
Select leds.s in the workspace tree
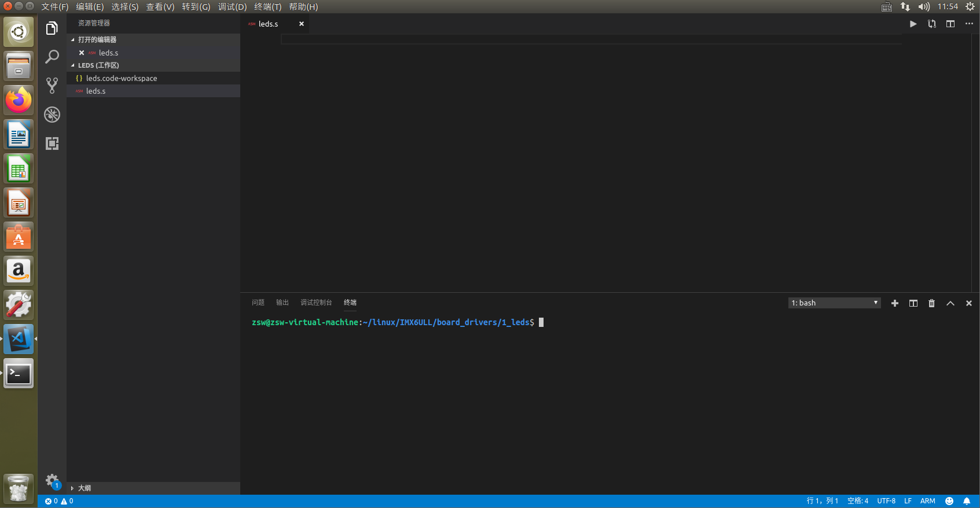coord(153,91)
